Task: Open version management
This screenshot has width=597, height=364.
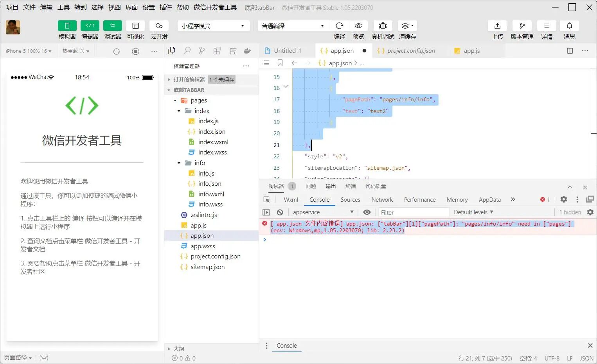Action: [x=522, y=26]
